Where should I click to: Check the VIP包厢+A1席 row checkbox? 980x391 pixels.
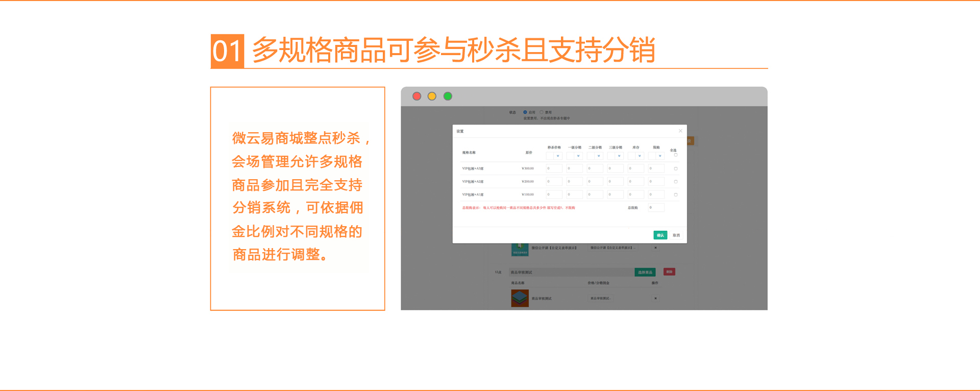click(x=675, y=194)
